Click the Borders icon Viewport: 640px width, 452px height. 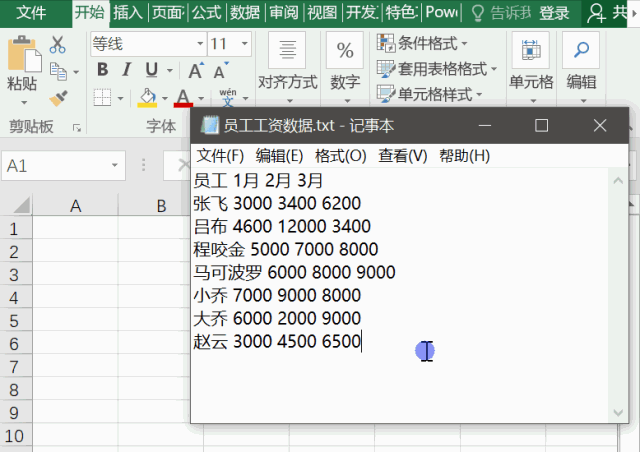point(102,97)
